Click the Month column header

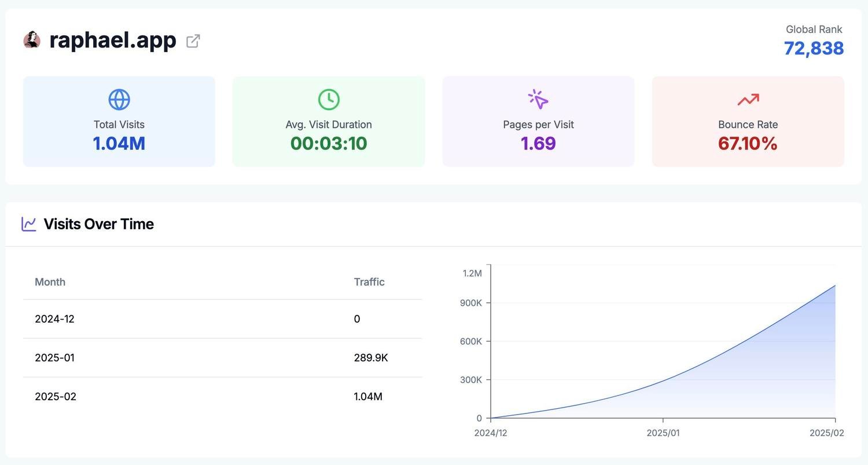(50, 282)
